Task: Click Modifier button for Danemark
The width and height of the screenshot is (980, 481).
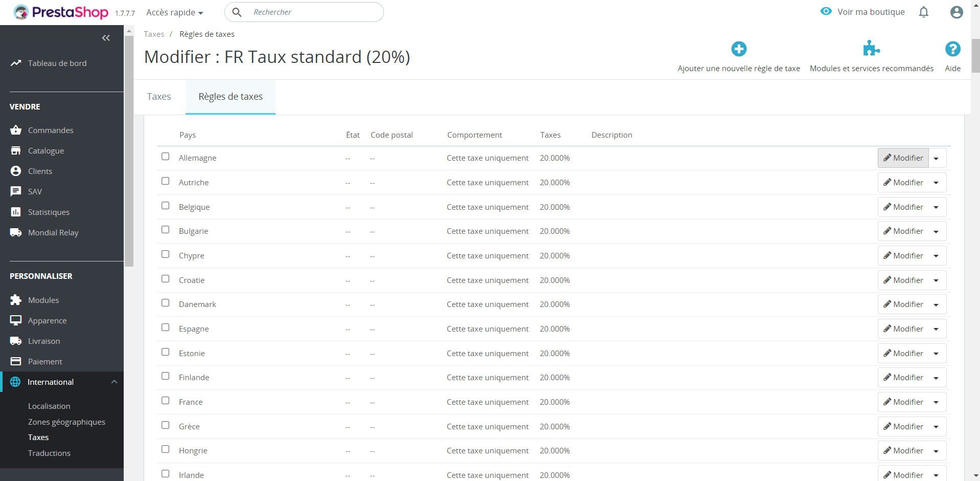Action: [x=903, y=304]
